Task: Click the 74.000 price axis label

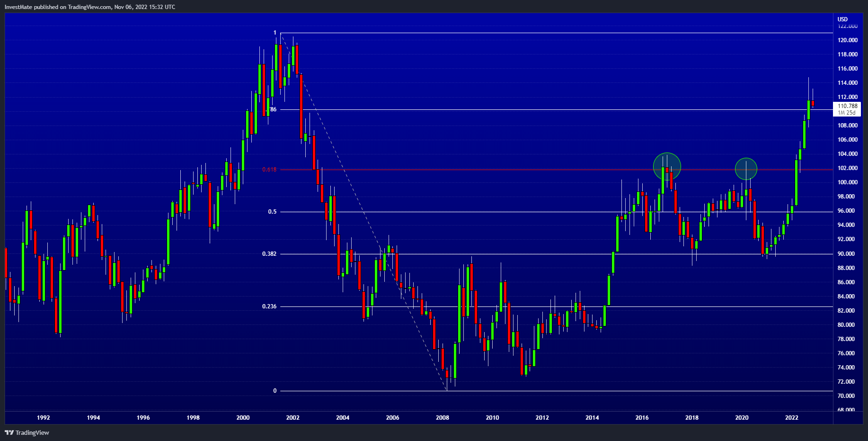Action: click(x=847, y=368)
